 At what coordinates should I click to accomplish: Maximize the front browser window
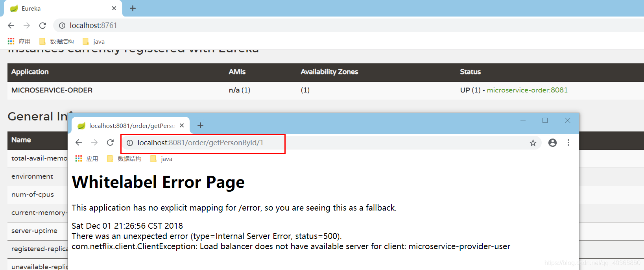pos(545,120)
